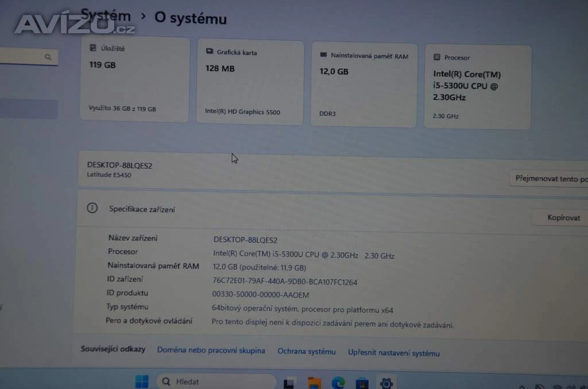
Task: Open the Grafická karta card
Action: pyautogui.click(x=250, y=82)
